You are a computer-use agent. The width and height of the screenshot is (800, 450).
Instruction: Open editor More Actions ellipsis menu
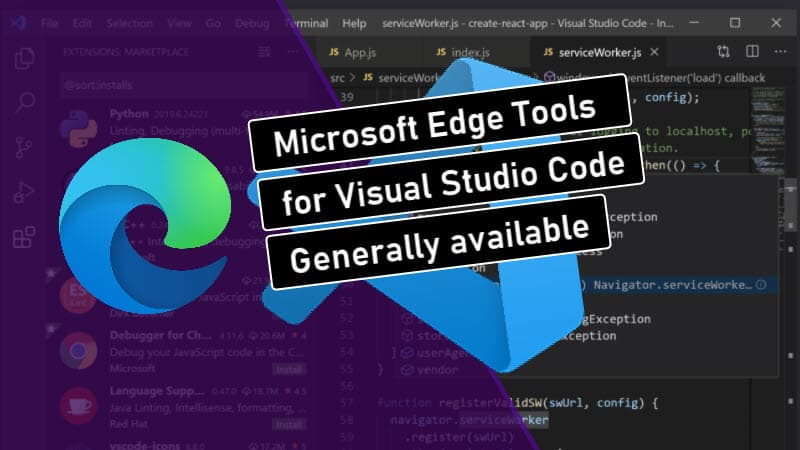coord(781,52)
